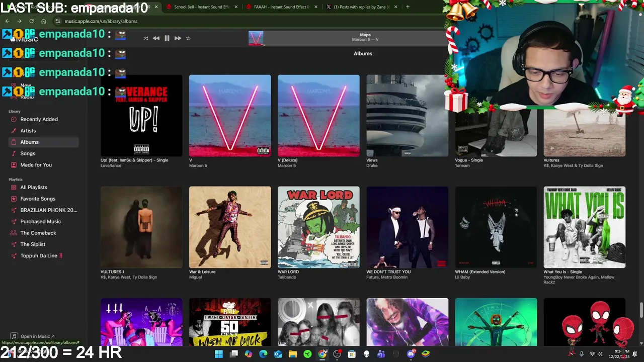
Task: Open Microsoft Store from the taskbar
Action: click(352, 354)
